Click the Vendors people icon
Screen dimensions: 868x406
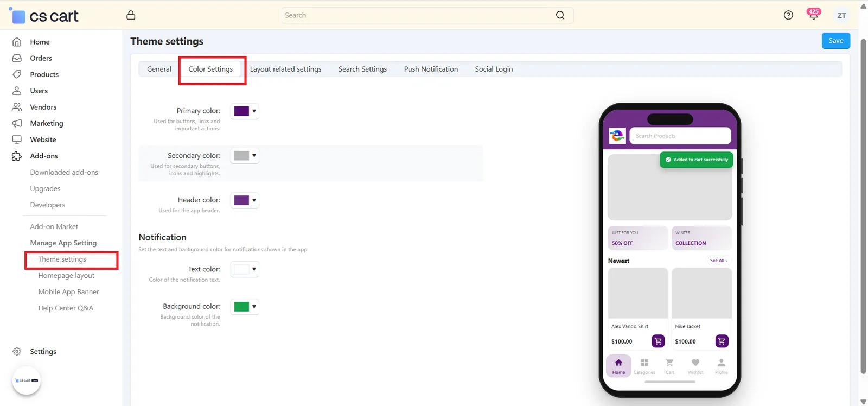(17, 107)
